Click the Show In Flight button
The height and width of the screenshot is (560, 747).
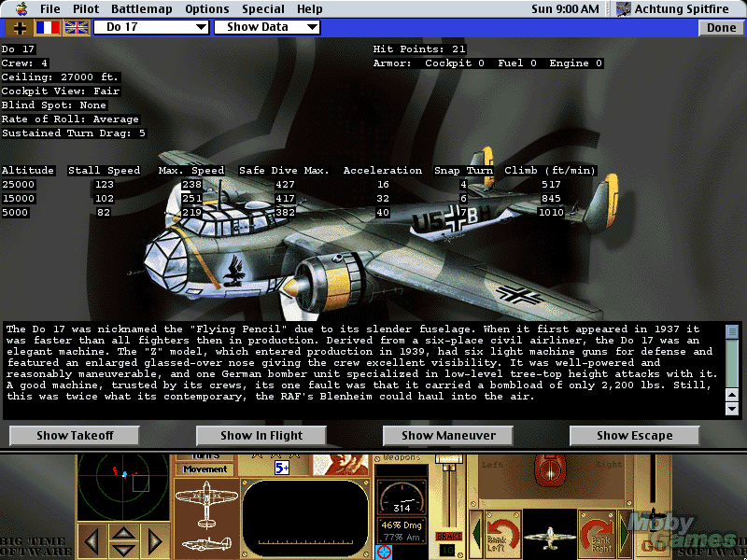click(x=261, y=435)
